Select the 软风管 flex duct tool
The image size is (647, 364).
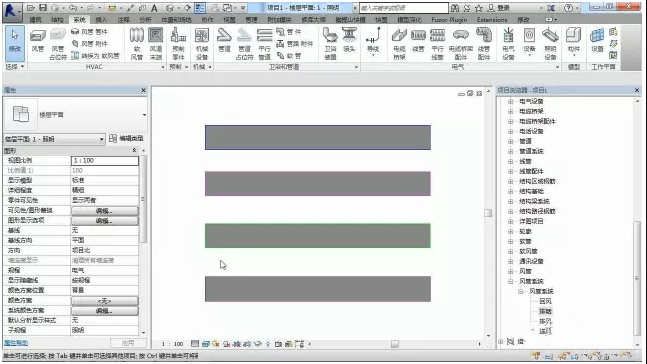click(x=137, y=44)
